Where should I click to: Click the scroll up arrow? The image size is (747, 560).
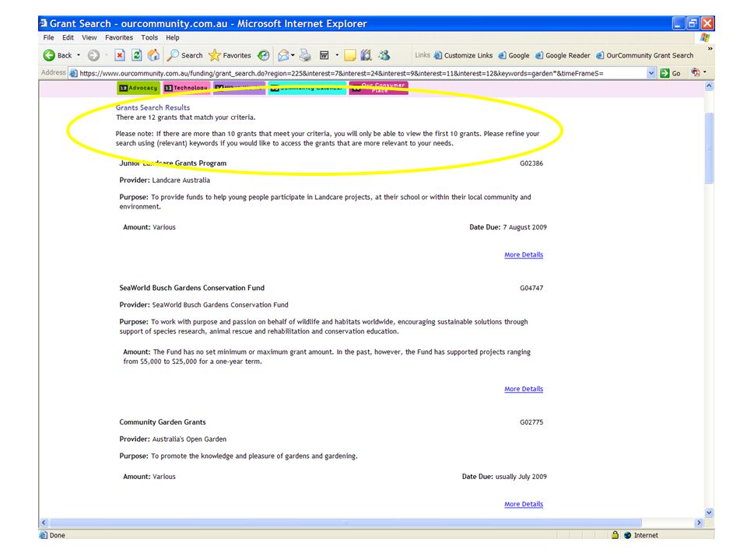click(x=709, y=86)
